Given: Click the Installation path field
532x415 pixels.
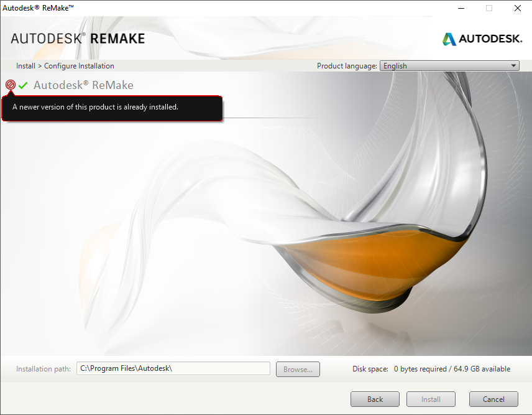Looking at the screenshot, I should click(173, 368).
